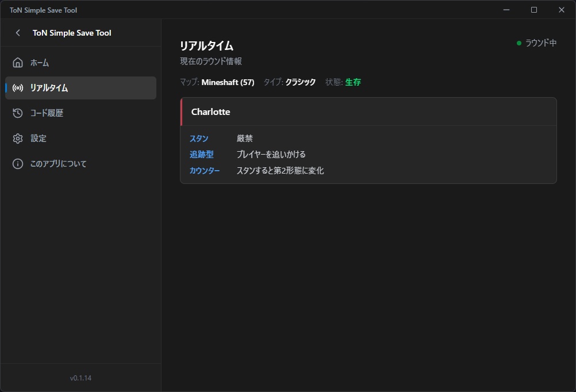Click the back arrow beside ToN Simple Save Tool

pyautogui.click(x=18, y=33)
